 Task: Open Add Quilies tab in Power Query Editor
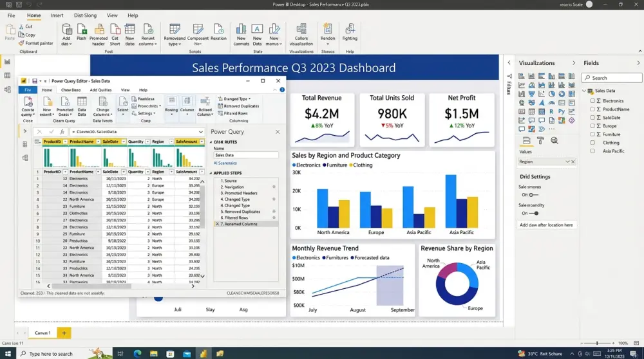click(x=100, y=90)
